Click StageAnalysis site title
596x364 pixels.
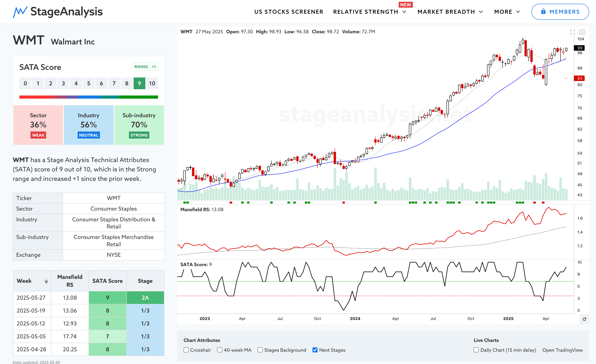pos(67,12)
